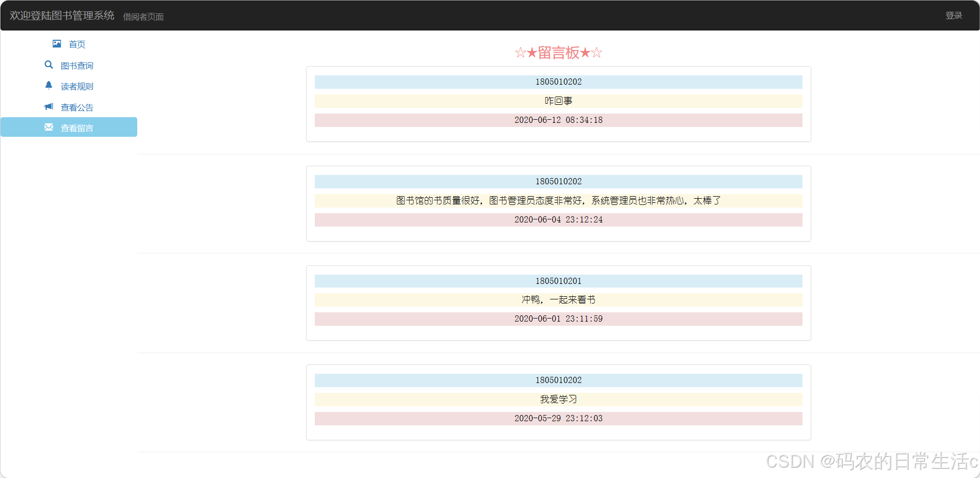Click the 欢迎登陆图书管理系统 title text
Image resolution: width=980 pixels, height=478 pixels.
63,15
